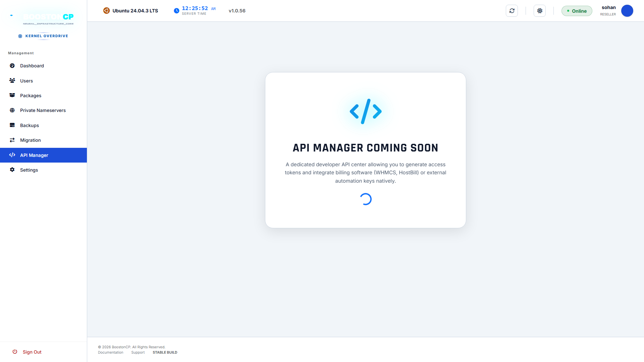Open the Support footer link
Viewport: 644px width, 362px height.
[138, 352]
